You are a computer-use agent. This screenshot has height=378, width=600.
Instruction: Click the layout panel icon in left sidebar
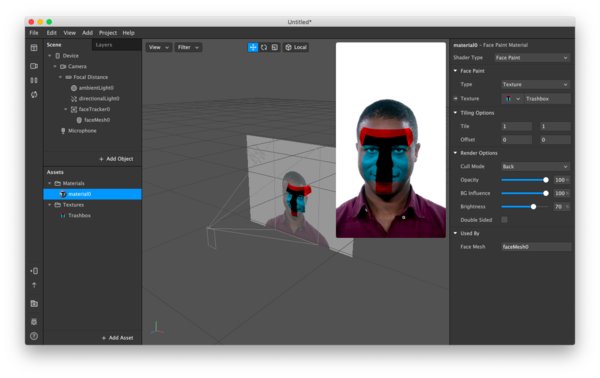pos(34,48)
